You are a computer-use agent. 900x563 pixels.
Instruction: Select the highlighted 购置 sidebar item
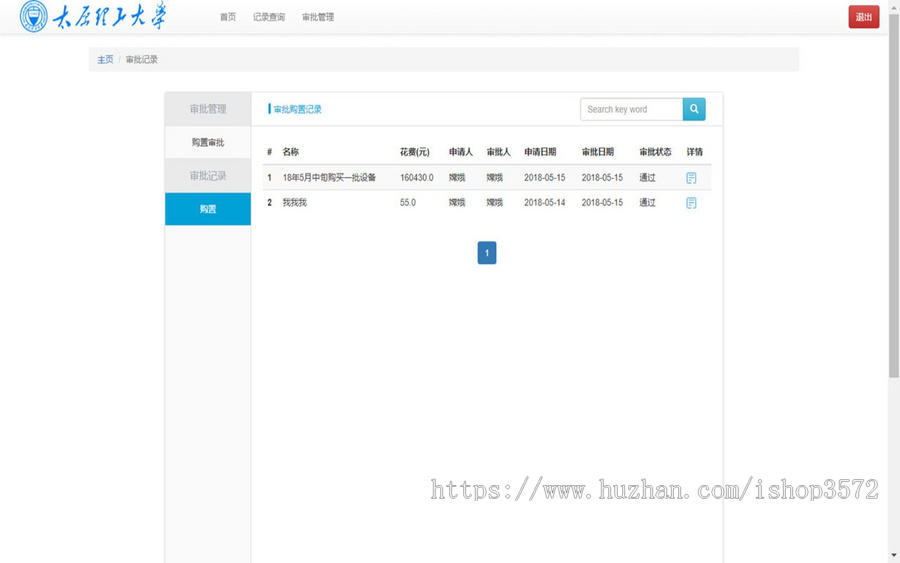coord(208,209)
